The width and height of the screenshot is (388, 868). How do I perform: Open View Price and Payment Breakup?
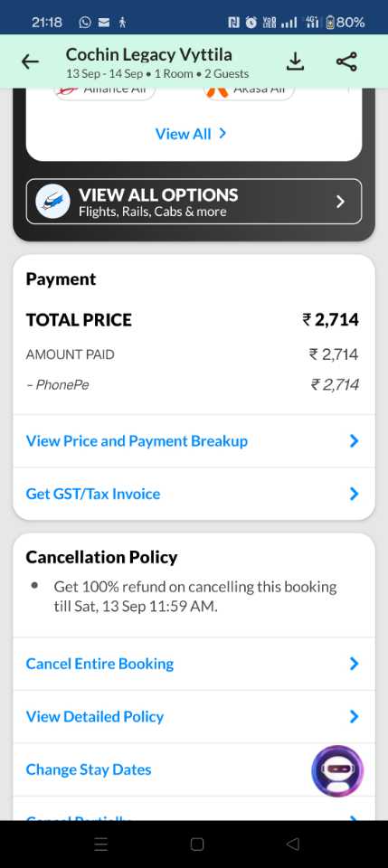[x=194, y=441]
